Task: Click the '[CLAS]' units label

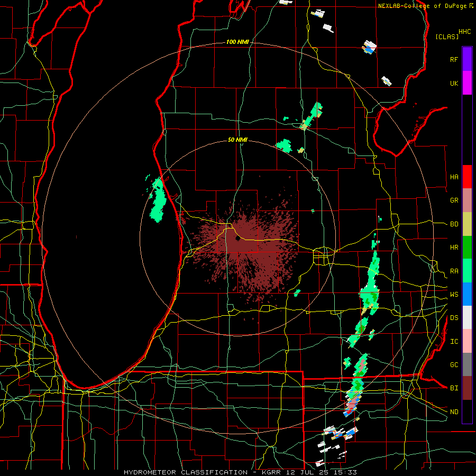Action: [x=447, y=36]
